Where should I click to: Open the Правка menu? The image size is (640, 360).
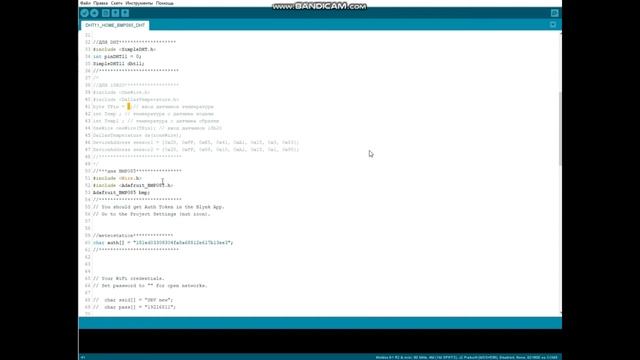(x=100, y=3)
